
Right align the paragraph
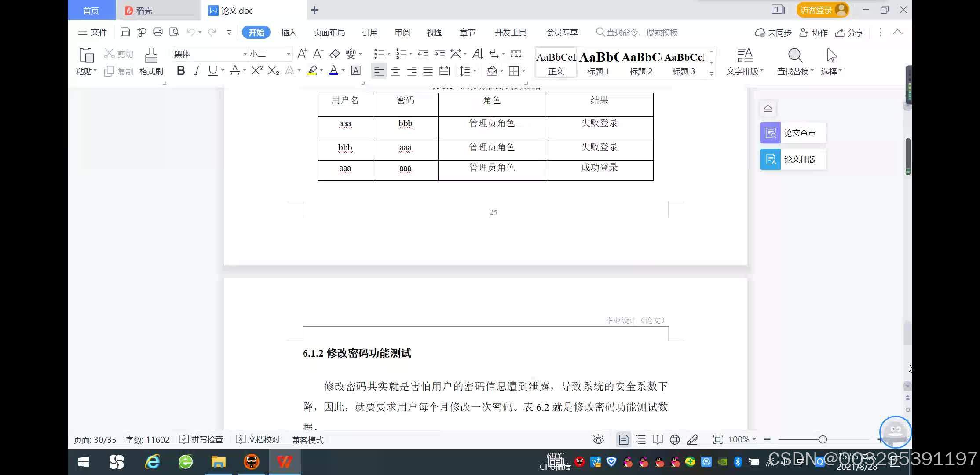[412, 71]
